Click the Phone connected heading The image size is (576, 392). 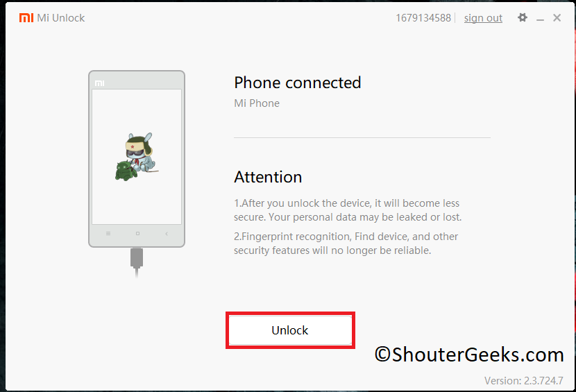[x=298, y=83]
